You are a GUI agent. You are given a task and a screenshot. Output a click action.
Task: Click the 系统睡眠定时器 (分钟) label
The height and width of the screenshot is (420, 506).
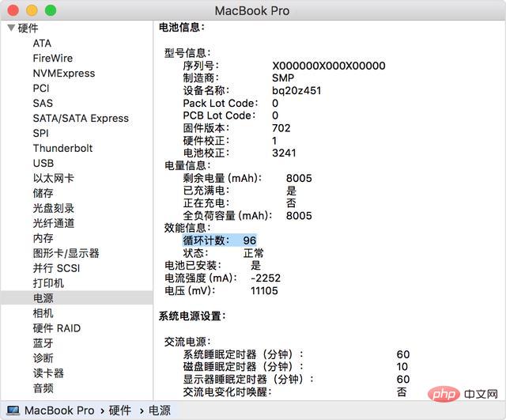coord(244,354)
